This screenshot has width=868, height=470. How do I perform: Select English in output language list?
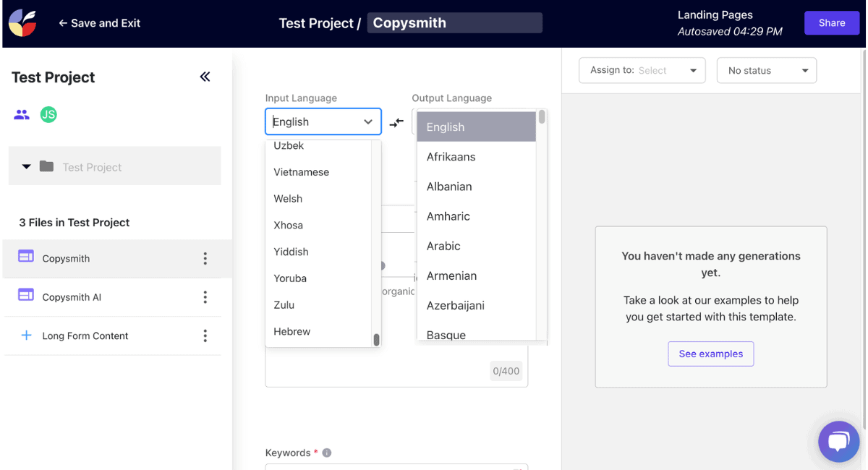coord(477,127)
